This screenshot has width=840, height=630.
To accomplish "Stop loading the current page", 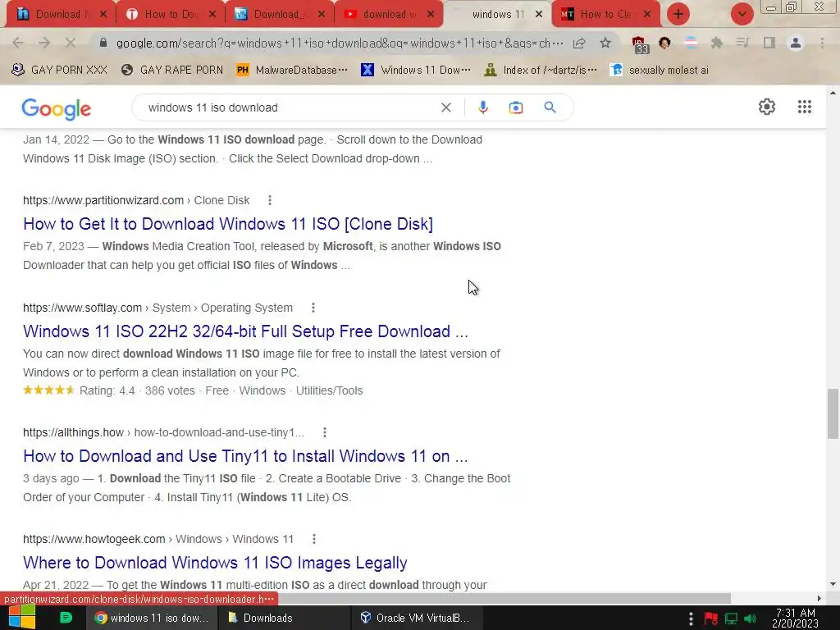I will pos(71,43).
